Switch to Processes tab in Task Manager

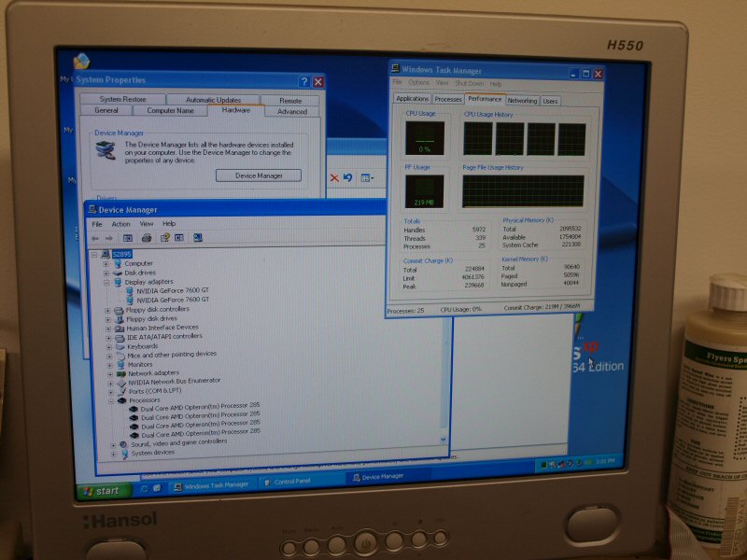coord(448,99)
